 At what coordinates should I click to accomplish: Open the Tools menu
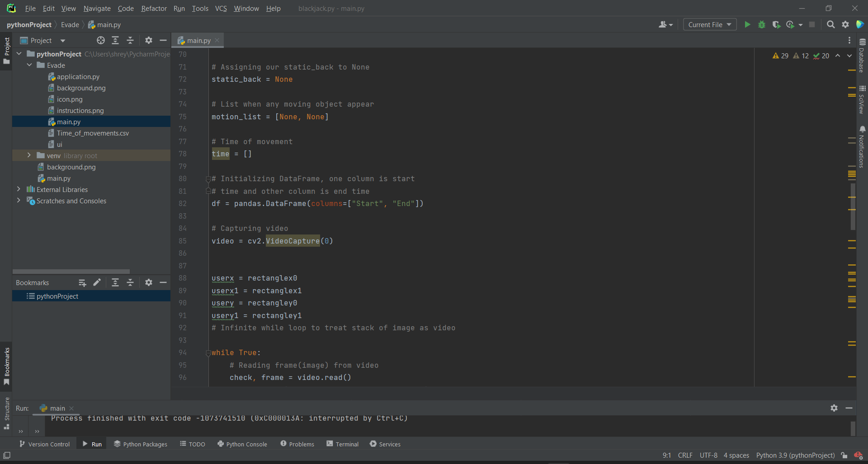[200, 9]
